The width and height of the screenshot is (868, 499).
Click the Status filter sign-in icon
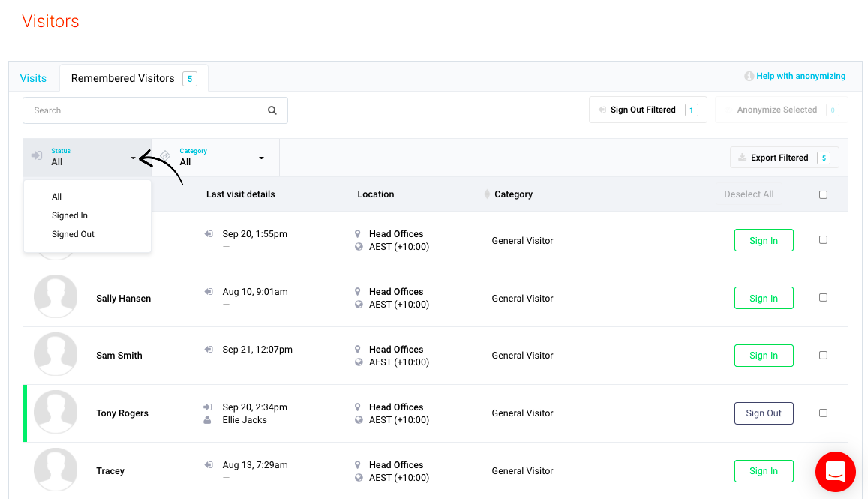(37, 155)
